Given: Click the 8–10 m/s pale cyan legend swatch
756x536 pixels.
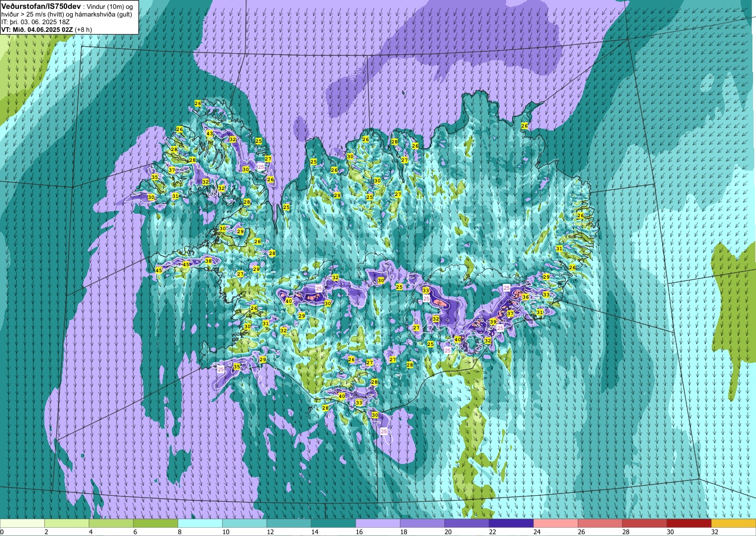Looking at the screenshot, I should click(200, 523).
